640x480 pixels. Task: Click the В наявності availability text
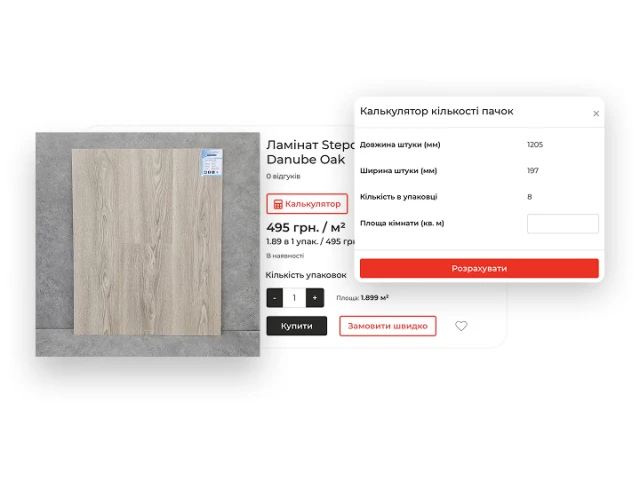[285, 256]
